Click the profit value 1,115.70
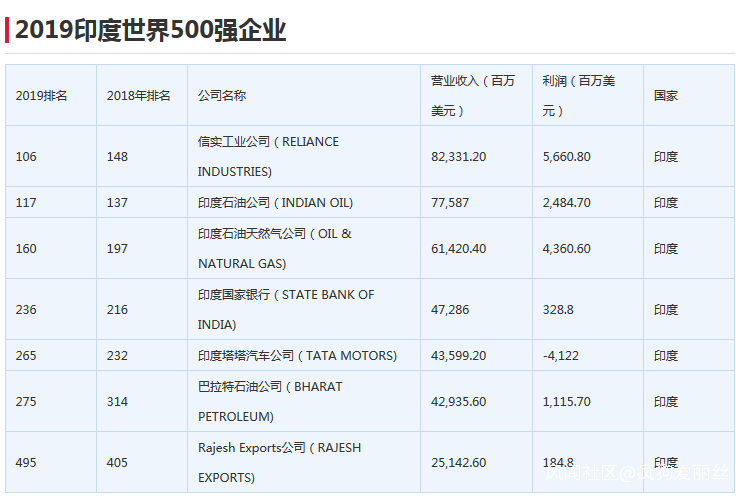Image resolution: width=741 pixels, height=496 pixels. click(567, 401)
